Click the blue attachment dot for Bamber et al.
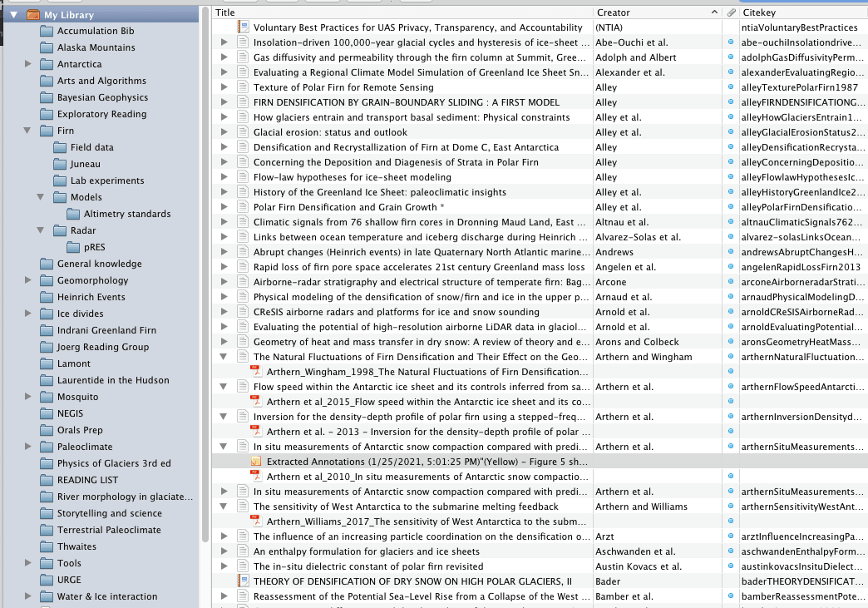This screenshot has width=868, height=608. [x=731, y=596]
